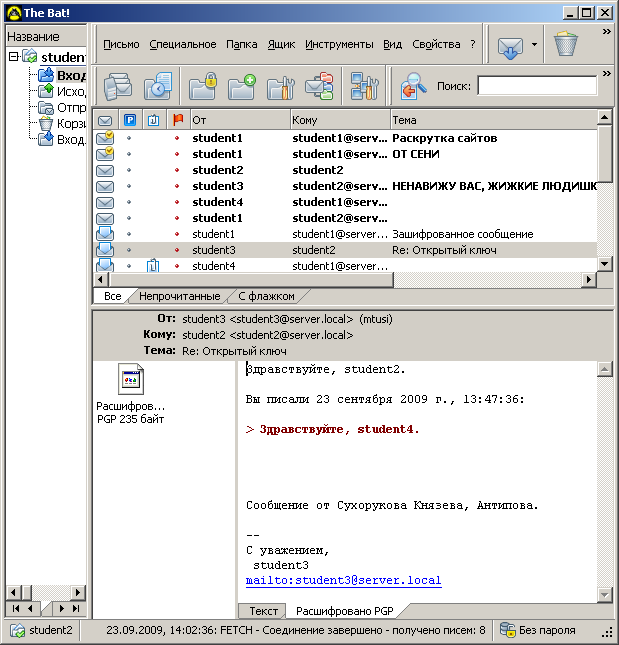
Task: Switch to the Расшифровано PGP tab
Action: pos(345,611)
